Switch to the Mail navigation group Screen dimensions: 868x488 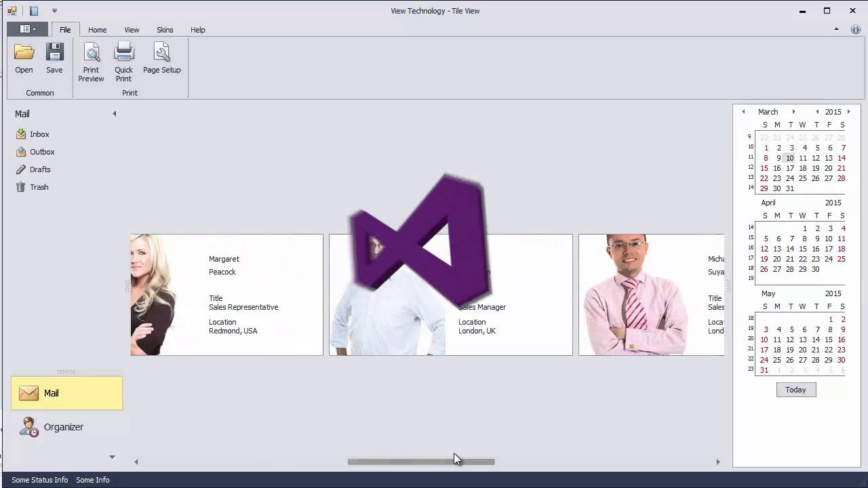coord(66,393)
